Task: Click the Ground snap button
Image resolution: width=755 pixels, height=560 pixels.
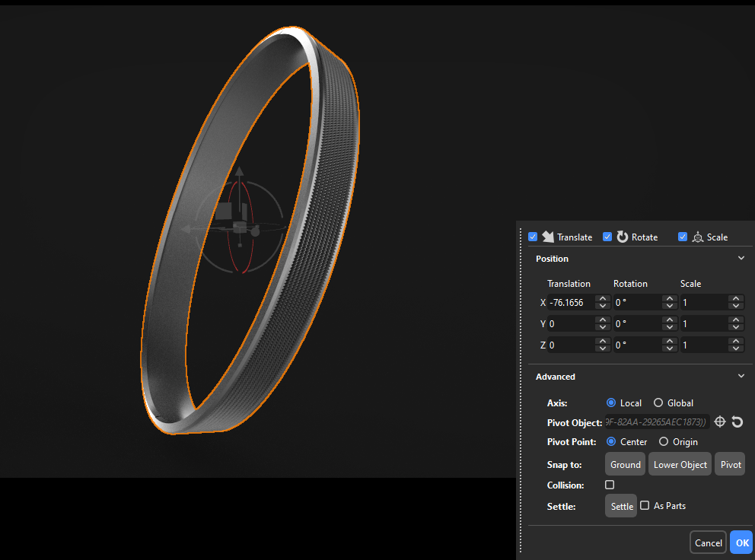Action: 625,464
